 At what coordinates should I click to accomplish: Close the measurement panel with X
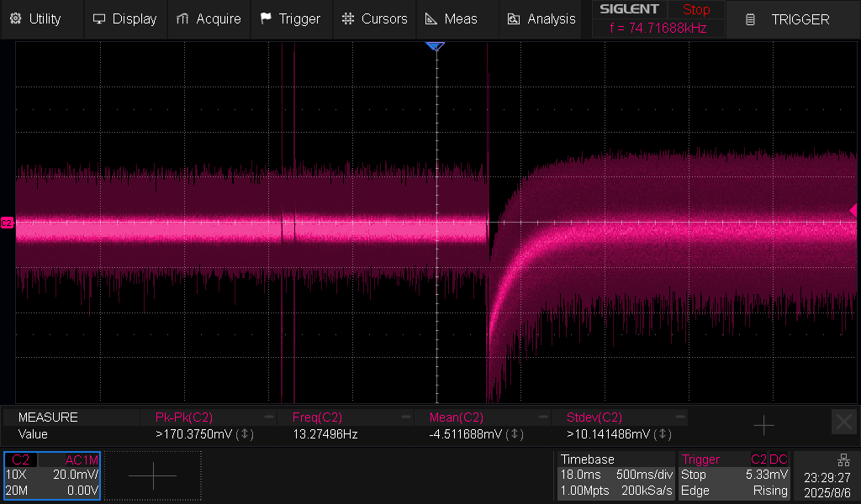(x=843, y=422)
